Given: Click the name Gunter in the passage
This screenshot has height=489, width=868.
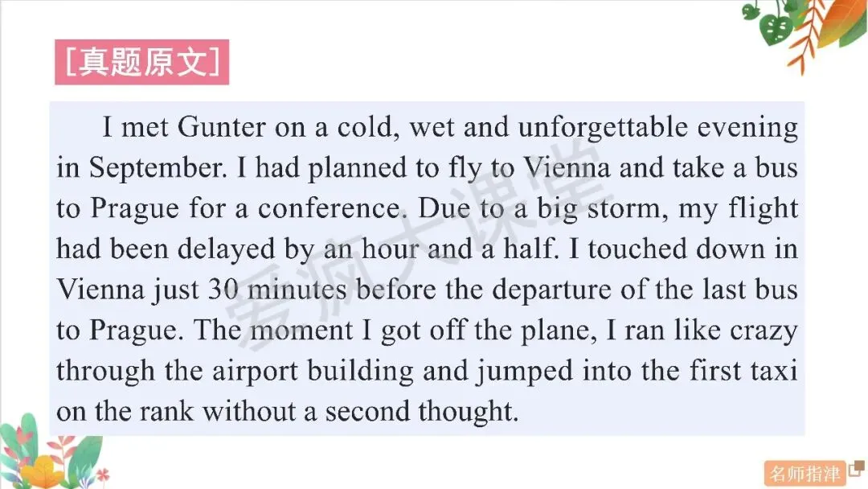Looking at the screenshot, I should tap(222, 127).
